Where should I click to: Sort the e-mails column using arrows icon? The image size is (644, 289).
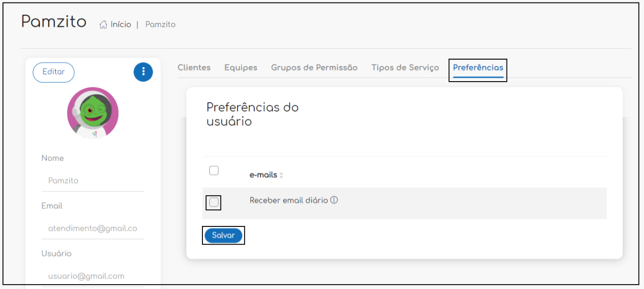coord(281,175)
